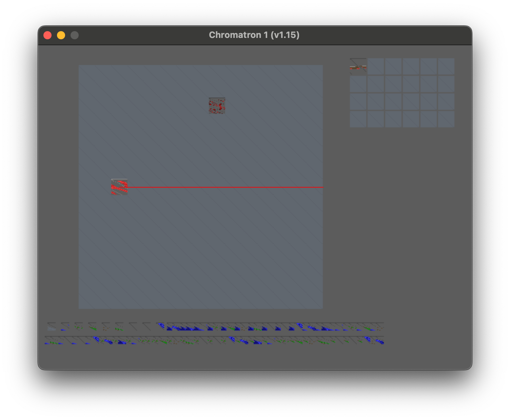Select the bottom-left inventory slot

358,119
